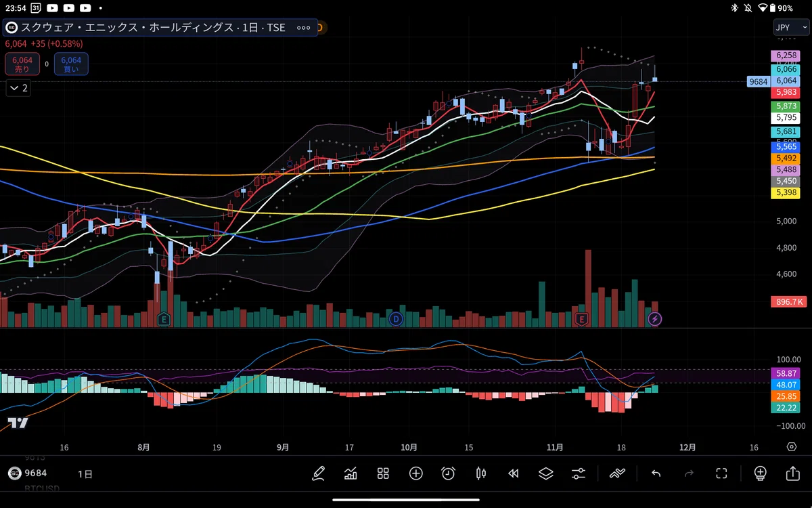812x508 pixels.
Task: Tap the 896.7K volume label
Action: [x=788, y=302]
